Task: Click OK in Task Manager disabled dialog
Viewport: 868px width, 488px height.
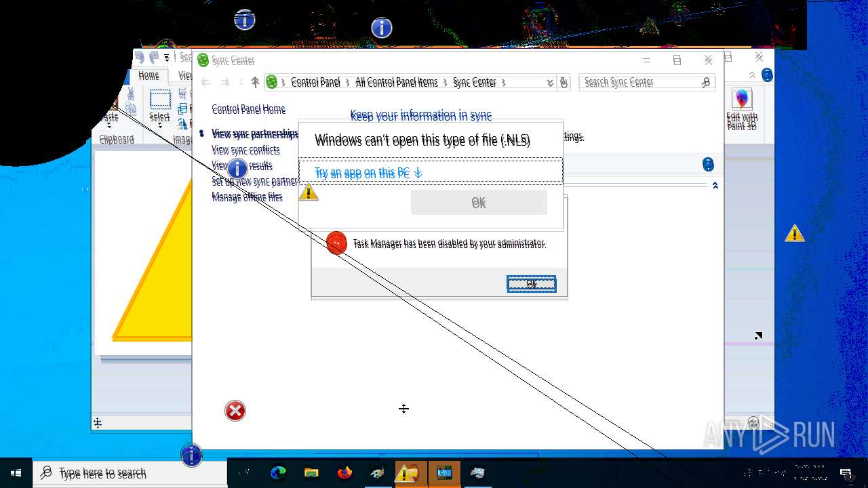Action: tap(532, 284)
